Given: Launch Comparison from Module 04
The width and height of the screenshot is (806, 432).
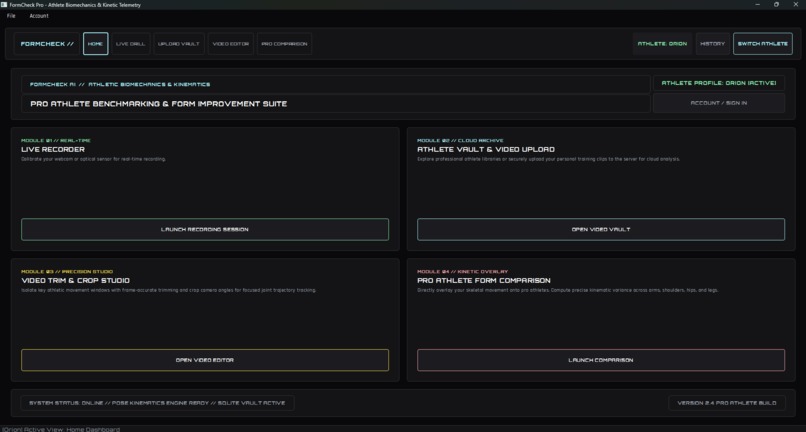Looking at the screenshot, I should point(601,360).
